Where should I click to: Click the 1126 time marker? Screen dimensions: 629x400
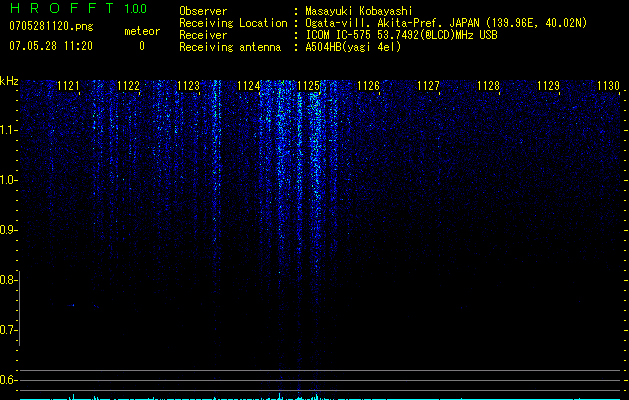click(368, 86)
